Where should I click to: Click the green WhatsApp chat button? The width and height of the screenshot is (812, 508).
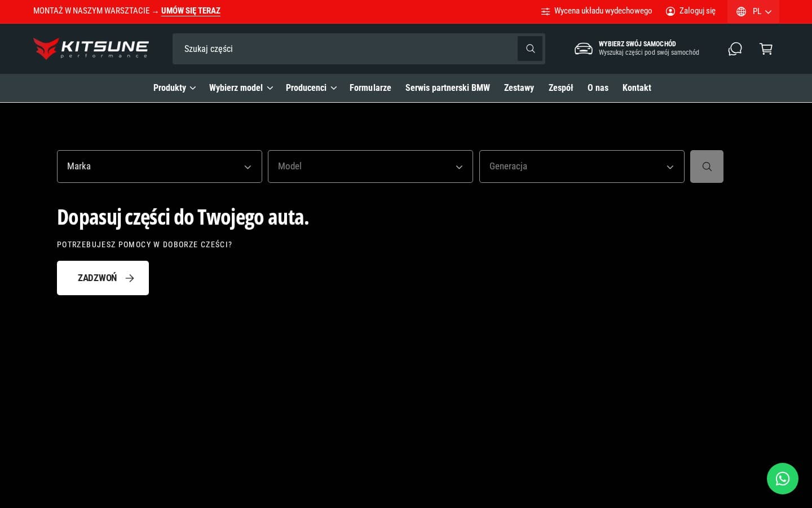click(782, 479)
